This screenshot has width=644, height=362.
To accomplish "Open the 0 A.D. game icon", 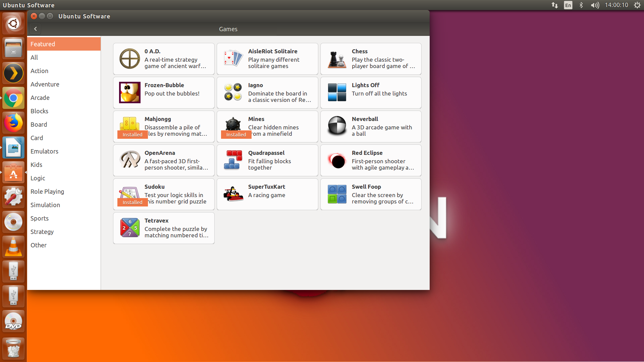I will 129,59.
